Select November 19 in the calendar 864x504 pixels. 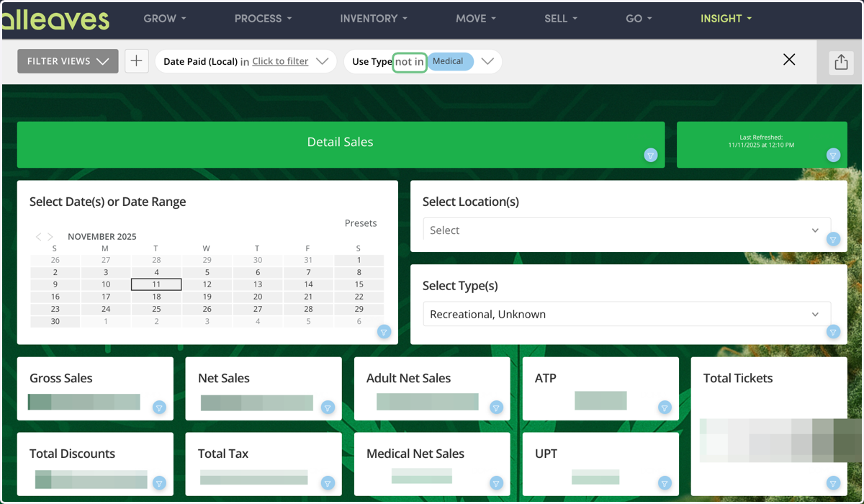(207, 297)
